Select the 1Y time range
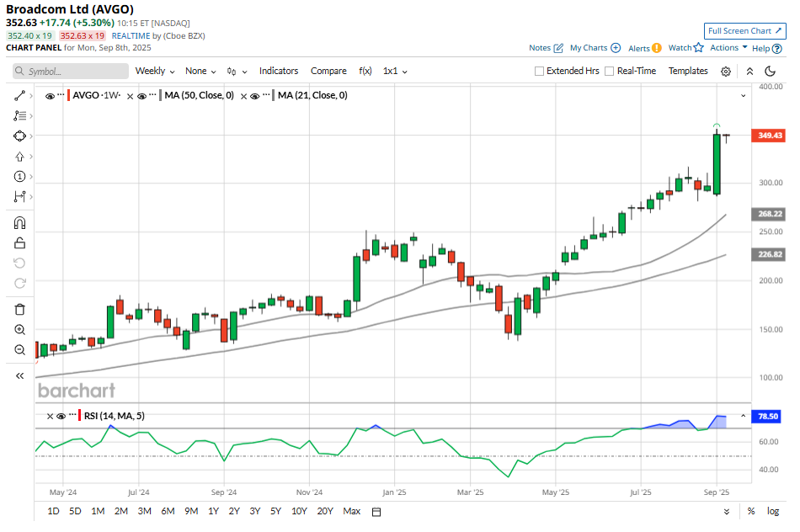Viewport: 800px width, 532px height. point(213,511)
